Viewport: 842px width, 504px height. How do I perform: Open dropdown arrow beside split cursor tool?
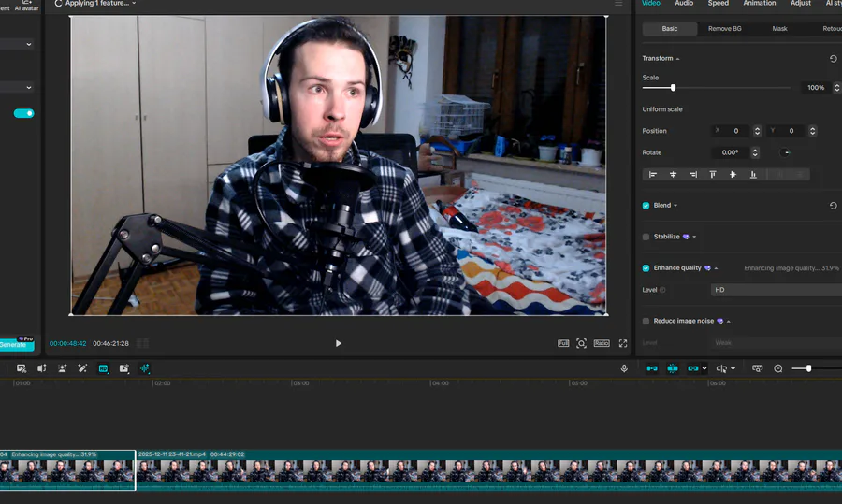tap(733, 368)
